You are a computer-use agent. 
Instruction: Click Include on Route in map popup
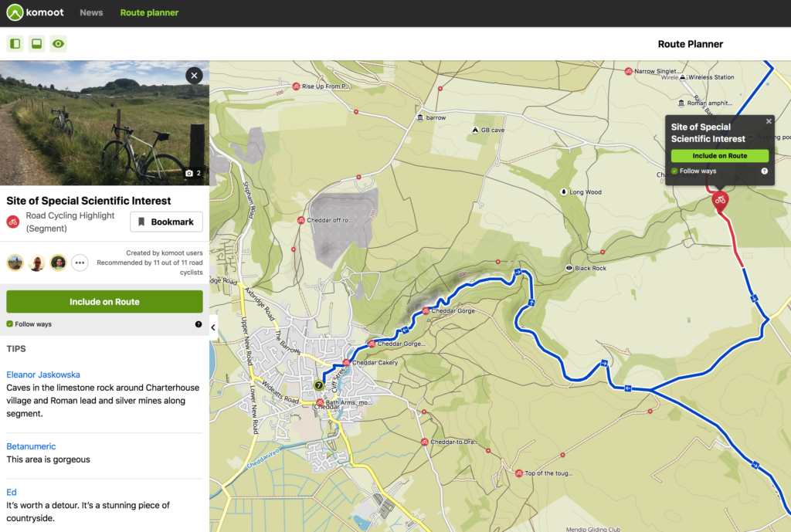(720, 156)
